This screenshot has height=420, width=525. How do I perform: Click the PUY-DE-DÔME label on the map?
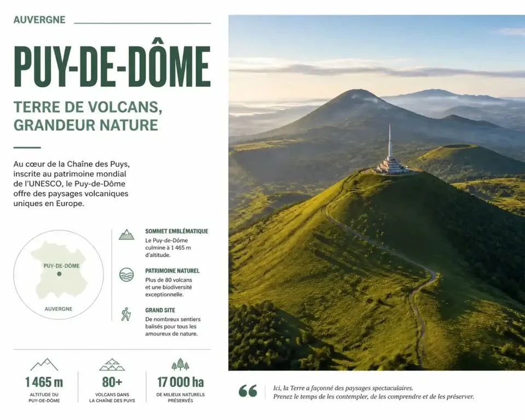(62, 266)
